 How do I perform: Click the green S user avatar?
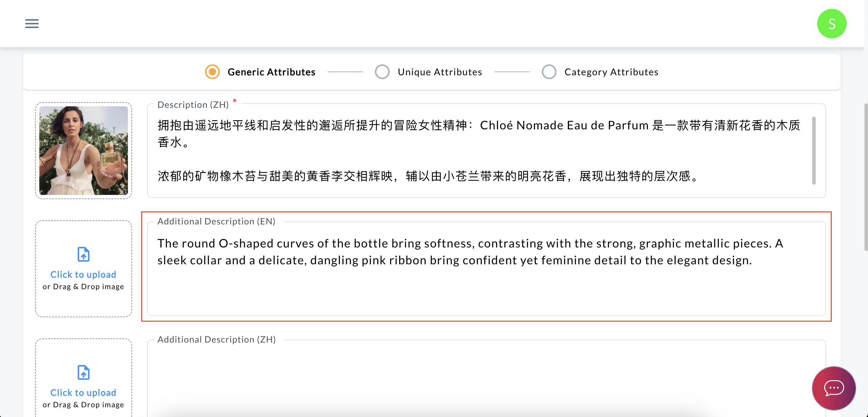pos(831,24)
